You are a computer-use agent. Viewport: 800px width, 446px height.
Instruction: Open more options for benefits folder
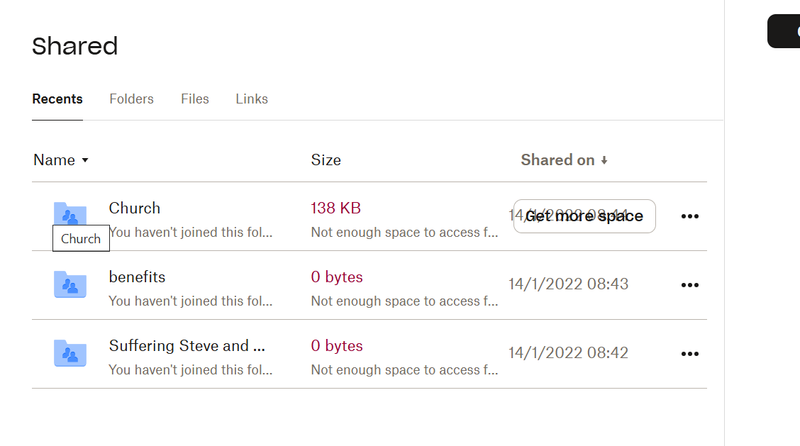coord(689,285)
